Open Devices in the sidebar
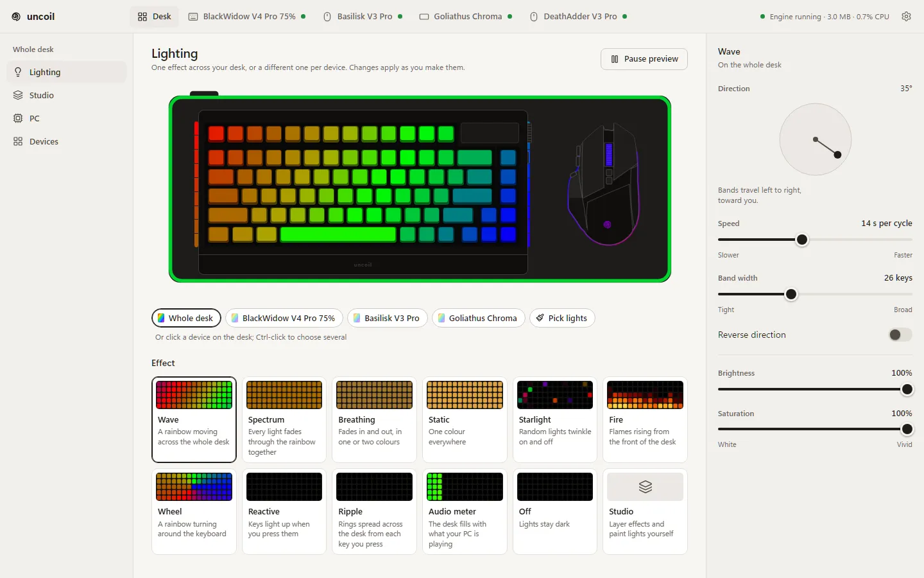This screenshot has width=924, height=578. coord(67,141)
